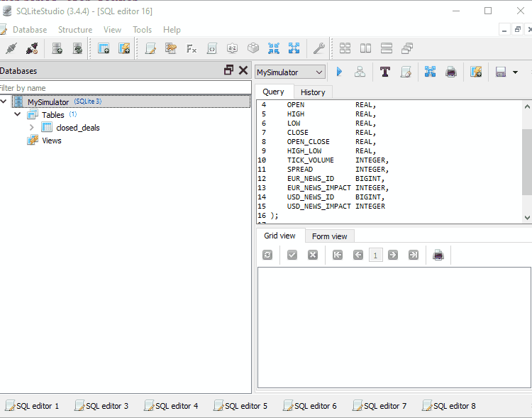
Task: Open the extension manager cube icon
Action: click(x=253, y=48)
